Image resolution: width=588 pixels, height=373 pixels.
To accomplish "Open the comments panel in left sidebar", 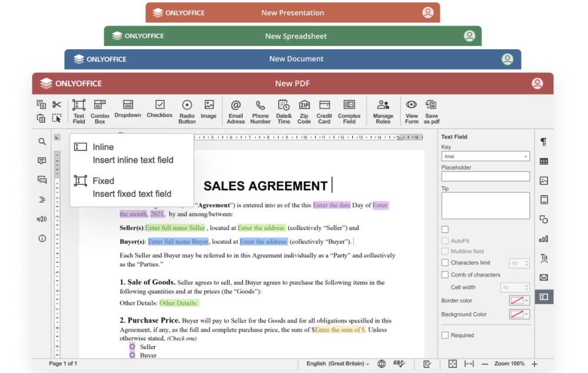I will [42, 161].
